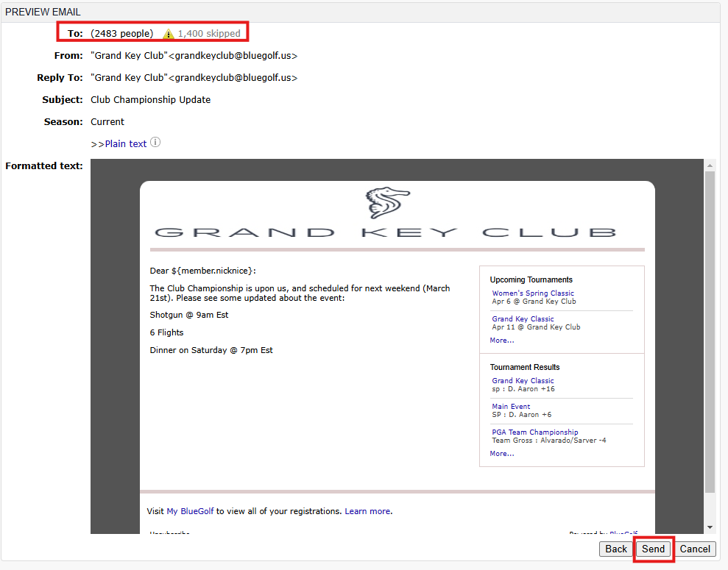Click 'Team Gross : Alvarado/Sarver -4' result

[549, 441]
